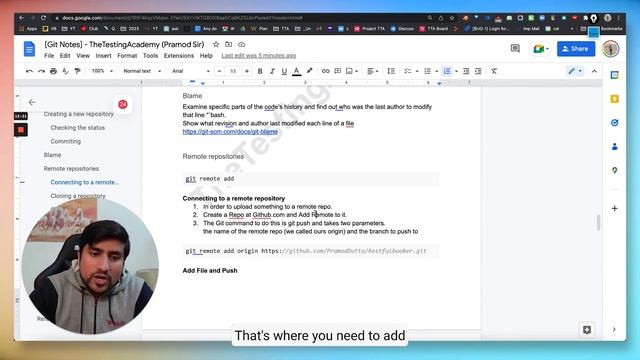Open the Help menu
Image resolution: width=640 pixels, height=360 pixels.
pyautogui.click(x=206, y=56)
